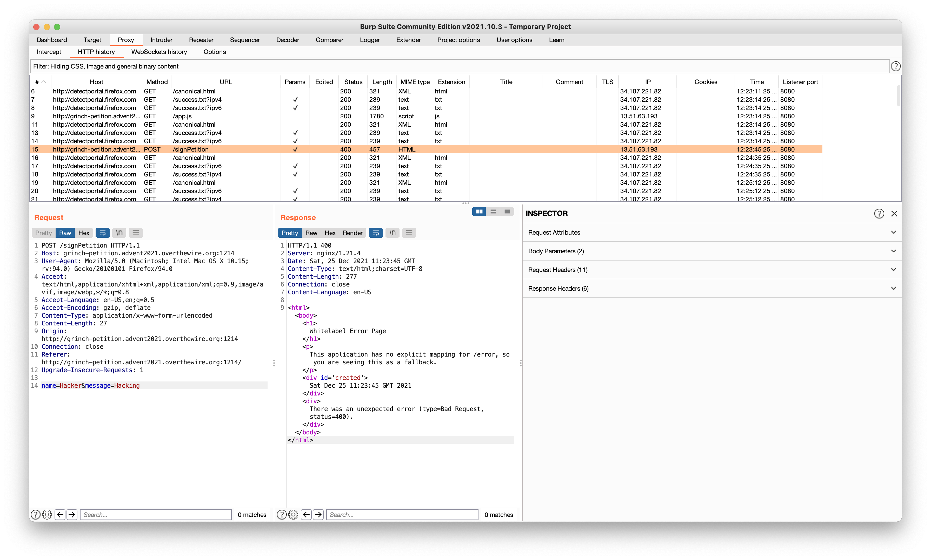Switch Response view to Raw
The width and height of the screenshot is (931, 560).
(x=311, y=233)
